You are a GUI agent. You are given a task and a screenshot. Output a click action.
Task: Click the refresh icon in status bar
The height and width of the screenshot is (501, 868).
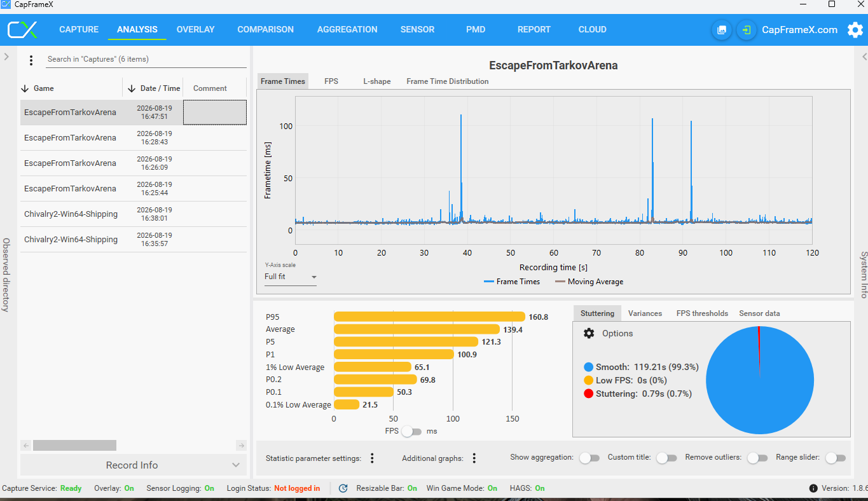pyautogui.click(x=343, y=488)
